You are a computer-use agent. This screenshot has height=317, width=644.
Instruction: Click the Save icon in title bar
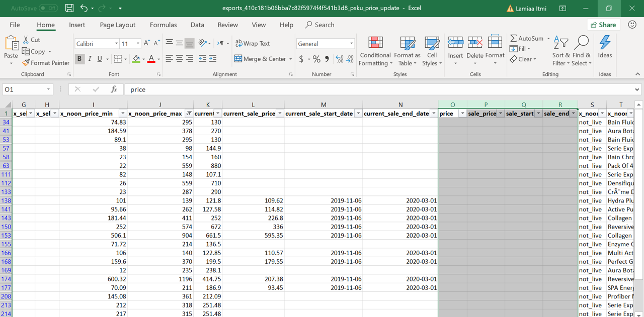tap(69, 8)
